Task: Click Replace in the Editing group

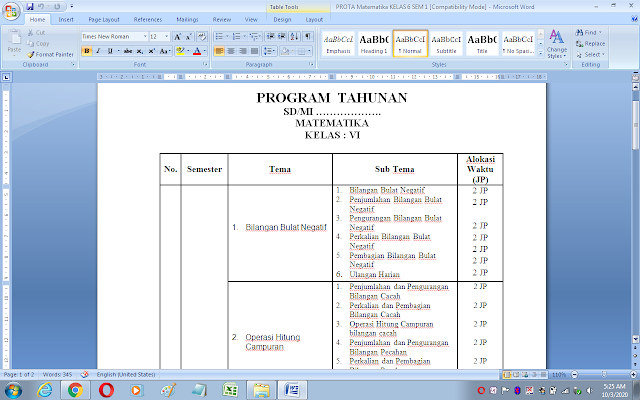Action: point(590,43)
